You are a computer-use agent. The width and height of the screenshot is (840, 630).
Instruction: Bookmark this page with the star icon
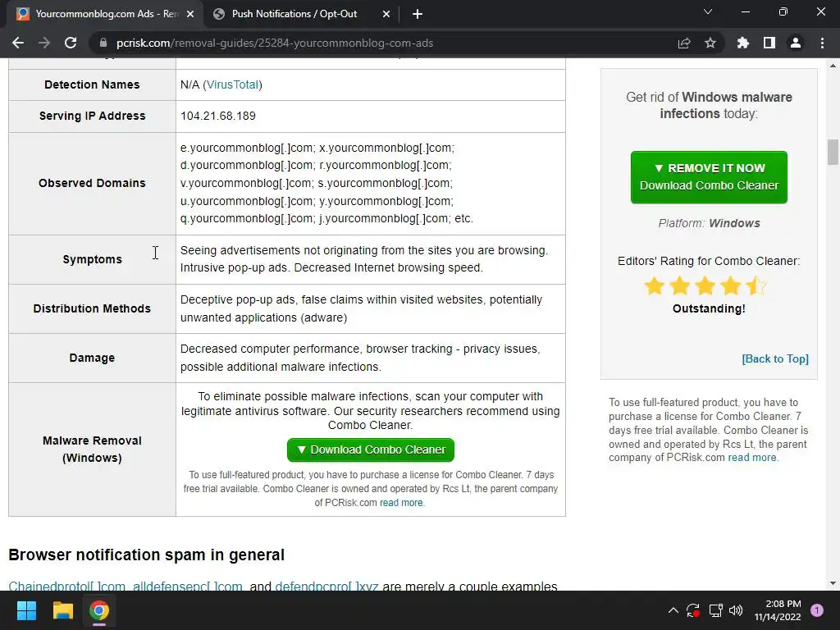click(x=710, y=43)
